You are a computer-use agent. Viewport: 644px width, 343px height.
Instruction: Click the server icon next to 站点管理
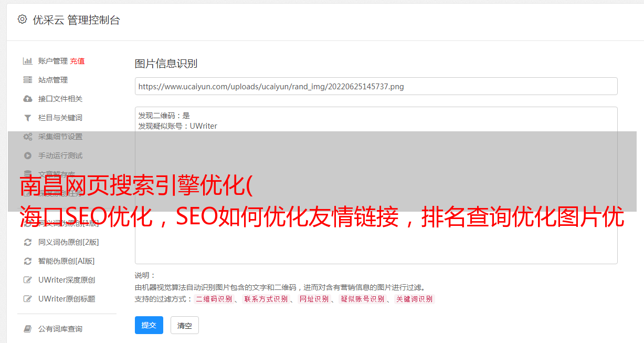(x=28, y=80)
